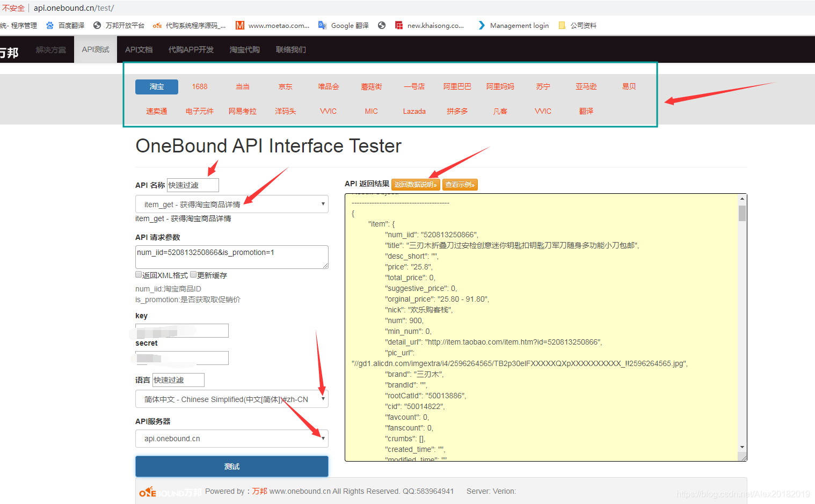Select the 阿里巴巴 platform link

click(457, 86)
